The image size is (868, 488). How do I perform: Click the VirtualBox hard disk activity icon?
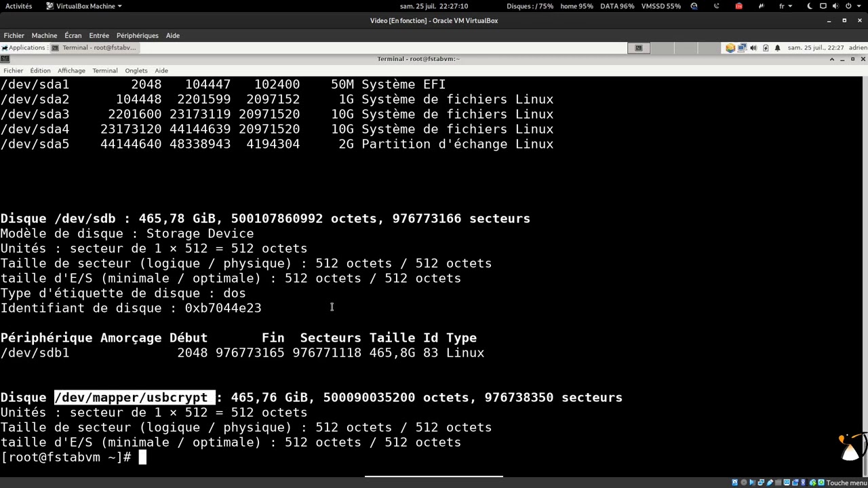735,483
